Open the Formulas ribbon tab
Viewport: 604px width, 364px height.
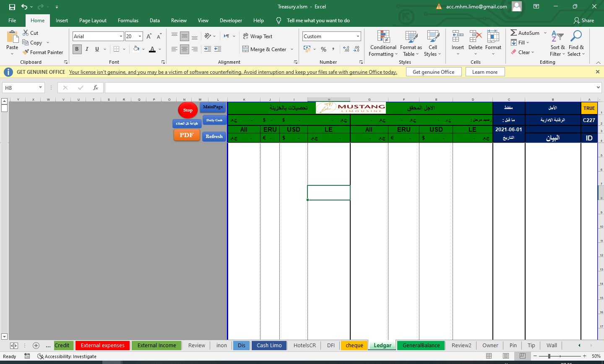[x=128, y=21]
